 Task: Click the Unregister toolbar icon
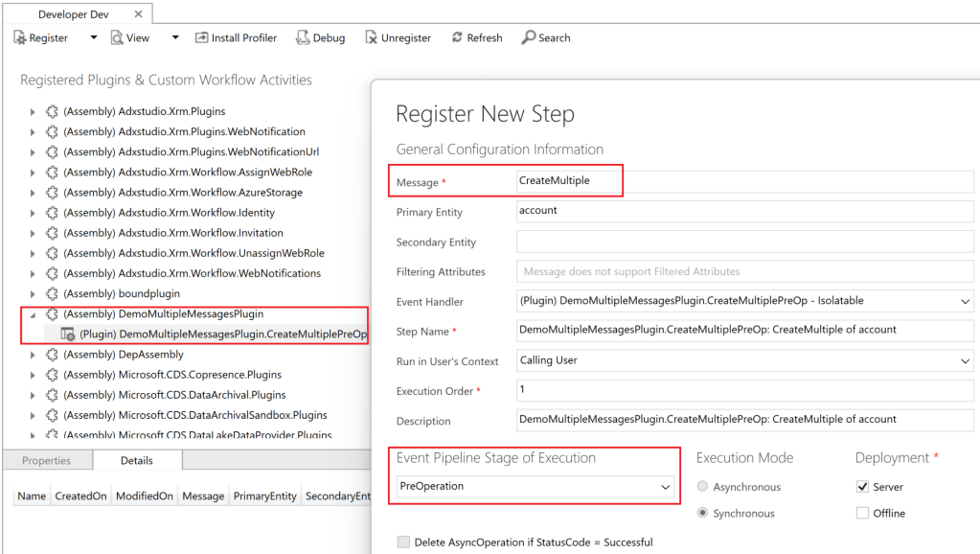(370, 38)
